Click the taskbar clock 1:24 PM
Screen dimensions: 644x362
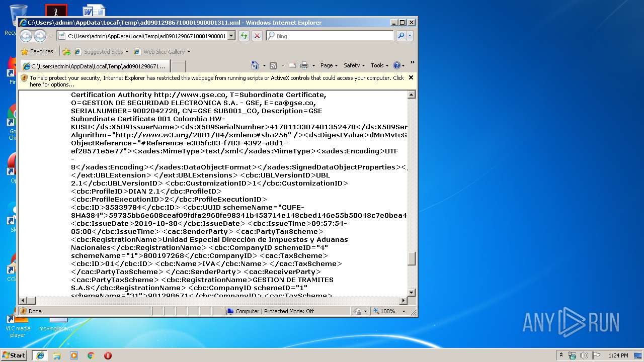point(618,355)
